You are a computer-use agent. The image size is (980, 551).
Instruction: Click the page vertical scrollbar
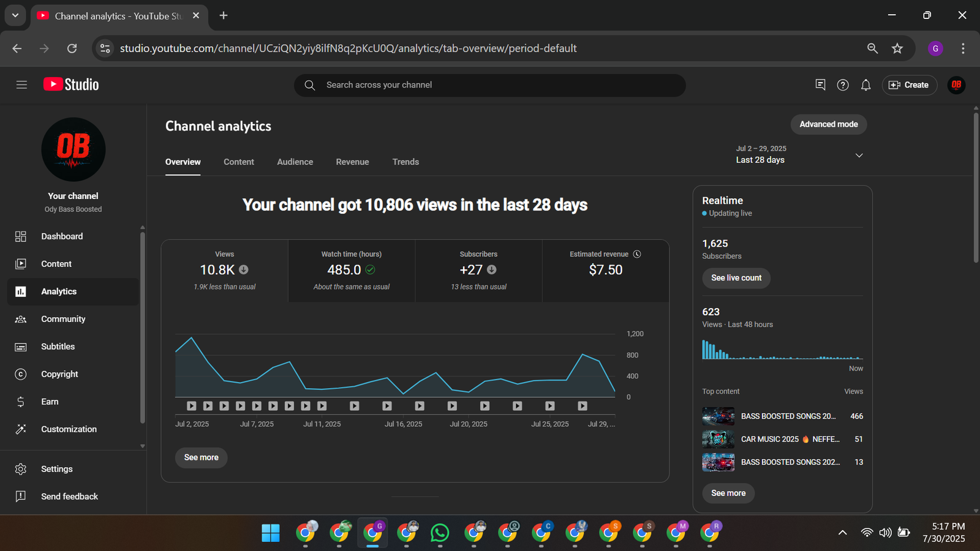976,187
